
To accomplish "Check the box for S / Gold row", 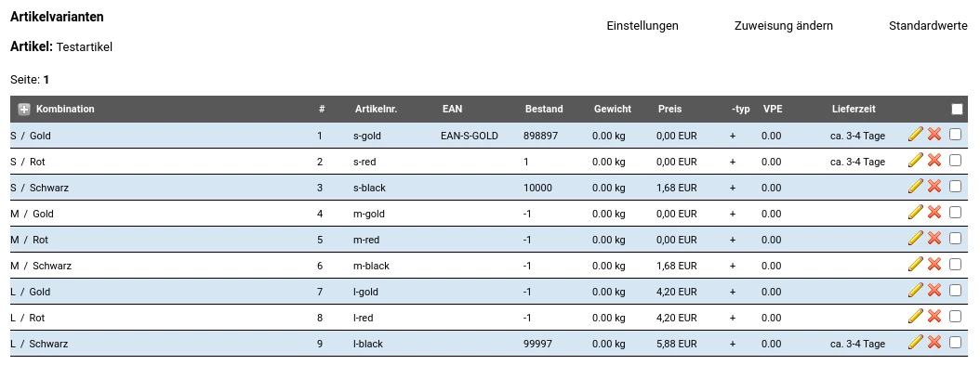I will coord(955,134).
